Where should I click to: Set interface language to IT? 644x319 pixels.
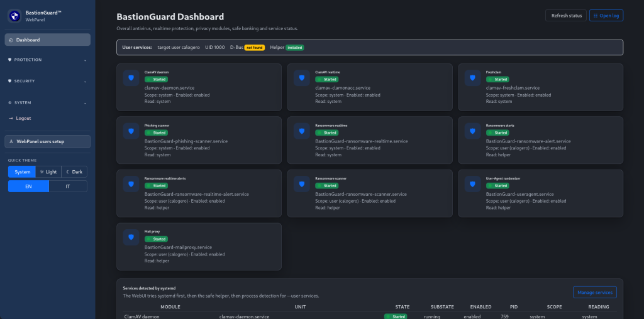[x=68, y=186]
